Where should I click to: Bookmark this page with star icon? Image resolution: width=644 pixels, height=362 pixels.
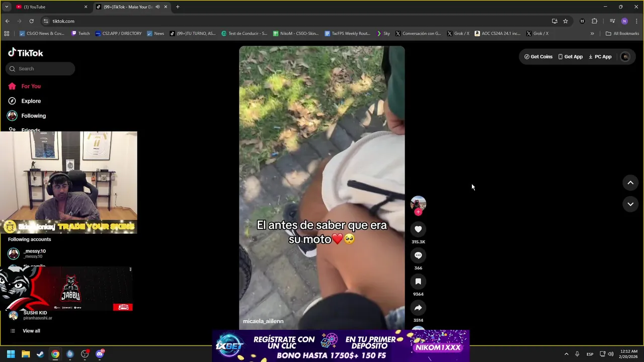tap(566, 21)
